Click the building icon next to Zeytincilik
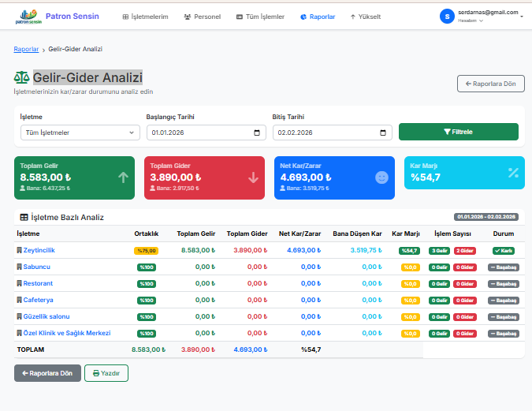This screenshot has height=411, width=532. [x=20, y=250]
